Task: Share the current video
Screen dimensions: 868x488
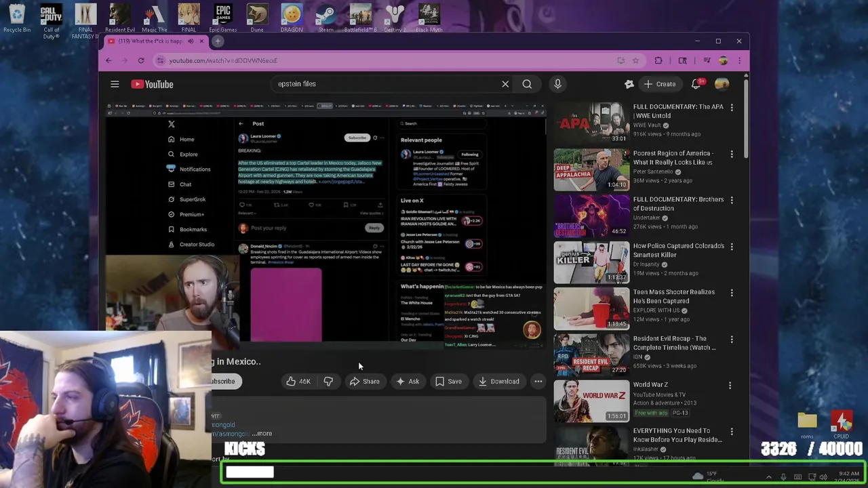Action: point(364,382)
